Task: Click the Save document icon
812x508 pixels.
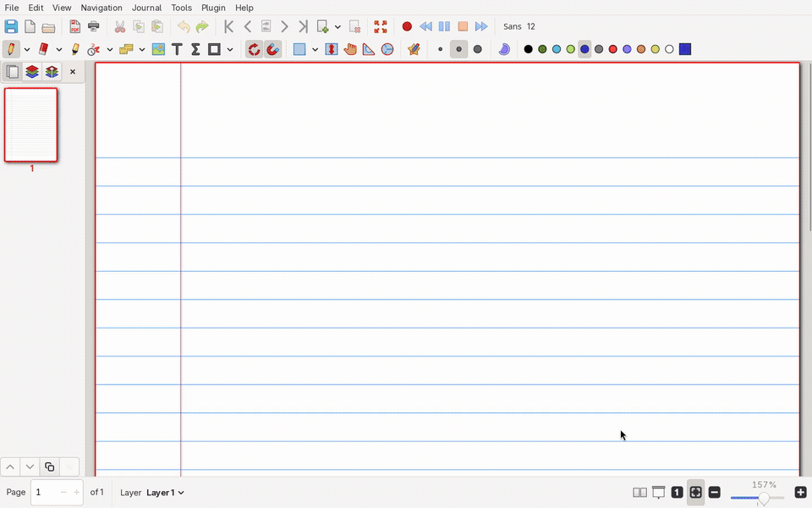Action: [11, 26]
